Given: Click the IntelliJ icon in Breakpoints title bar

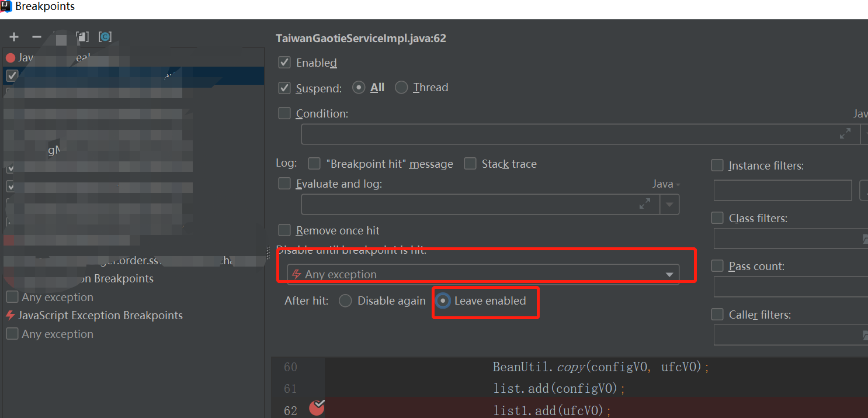Looking at the screenshot, I should click(6, 6).
